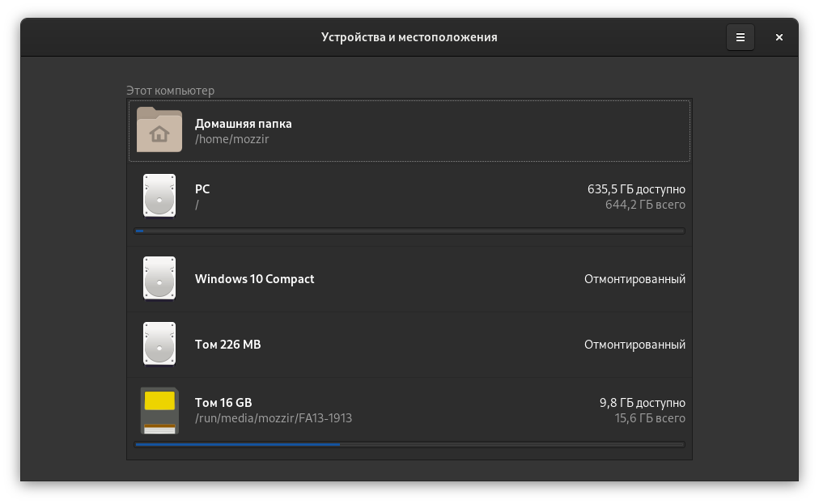The width and height of the screenshot is (819, 504).
Task: Click the 635,5 ГБ доступно text
Action: (636, 189)
